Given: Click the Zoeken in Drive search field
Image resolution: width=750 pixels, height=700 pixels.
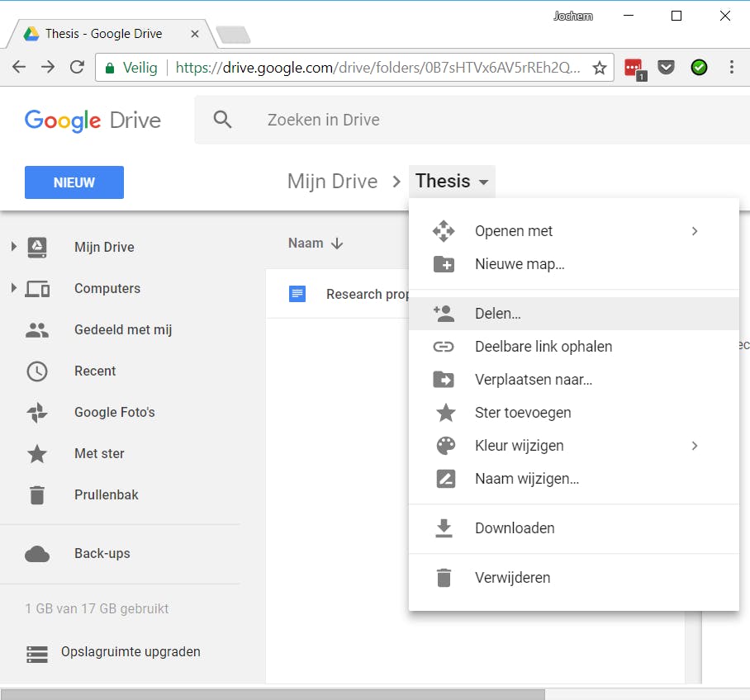Looking at the screenshot, I should pos(472,120).
